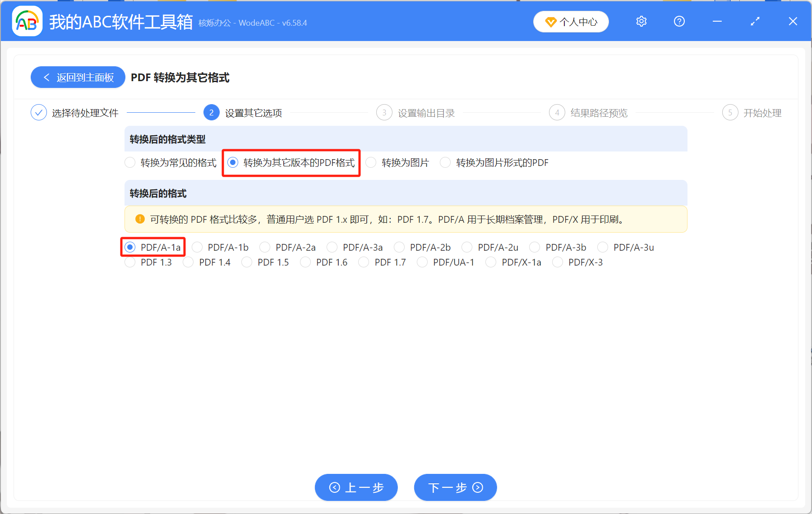Click the ABC app logo
Image resolution: width=812 pixels, height=514 pixels.
pos(27,21)
